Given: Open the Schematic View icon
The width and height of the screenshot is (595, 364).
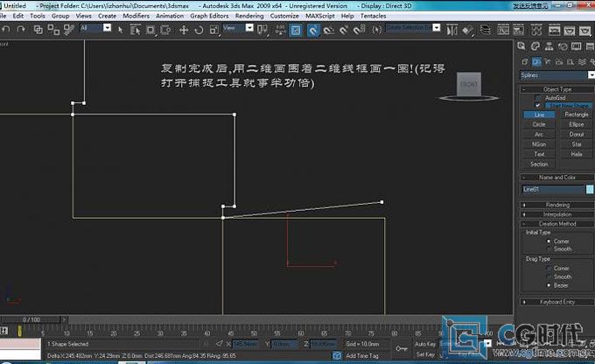Looking at the screenshot, I should [518, 30].
